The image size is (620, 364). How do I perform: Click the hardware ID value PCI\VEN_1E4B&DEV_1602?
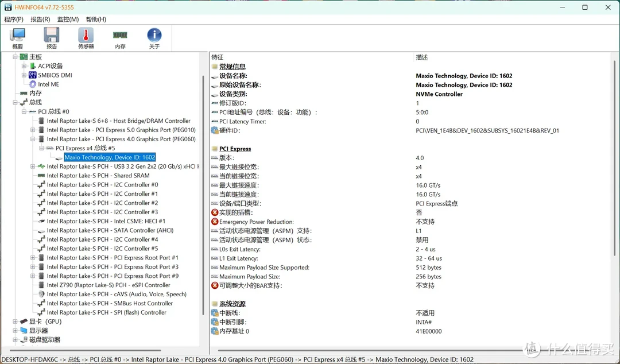[x=487, y=130]
